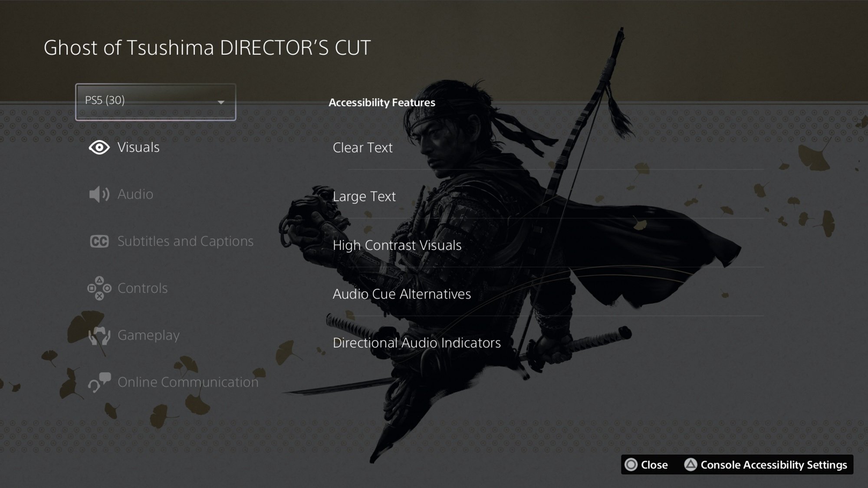868x488 pixels.
Task: Toggle the Clear Text accessibility feature
Action: click(362, 147)
